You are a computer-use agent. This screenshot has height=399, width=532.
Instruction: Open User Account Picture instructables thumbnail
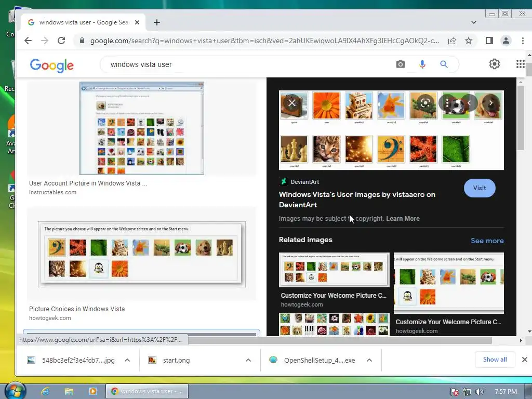tap(142, 128)
